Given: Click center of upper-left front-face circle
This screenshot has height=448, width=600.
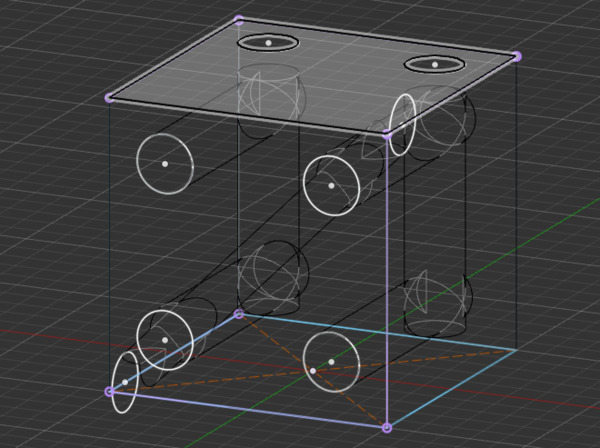Looking at the screenshot, I should click(x=165, y=164).
